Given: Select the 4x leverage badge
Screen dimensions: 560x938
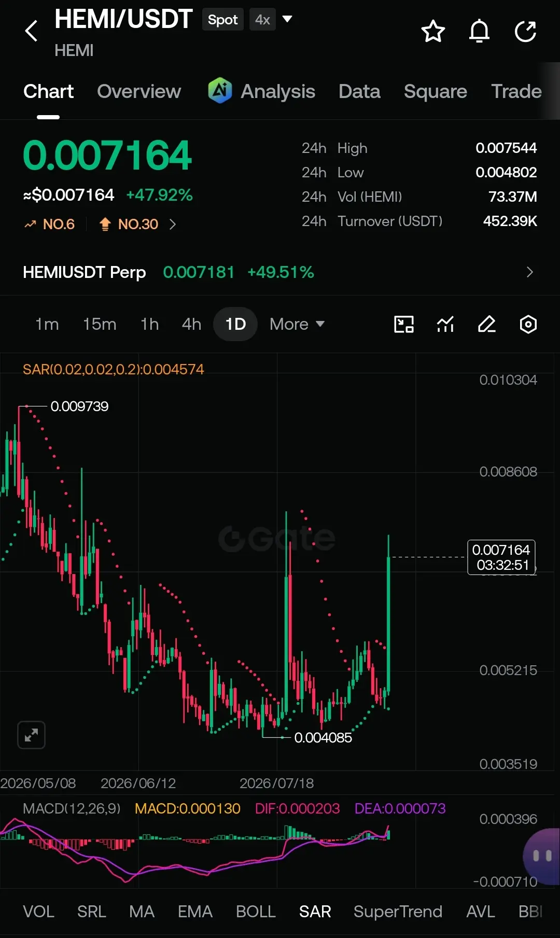Looking at the screenshot, I should [262, 20].
